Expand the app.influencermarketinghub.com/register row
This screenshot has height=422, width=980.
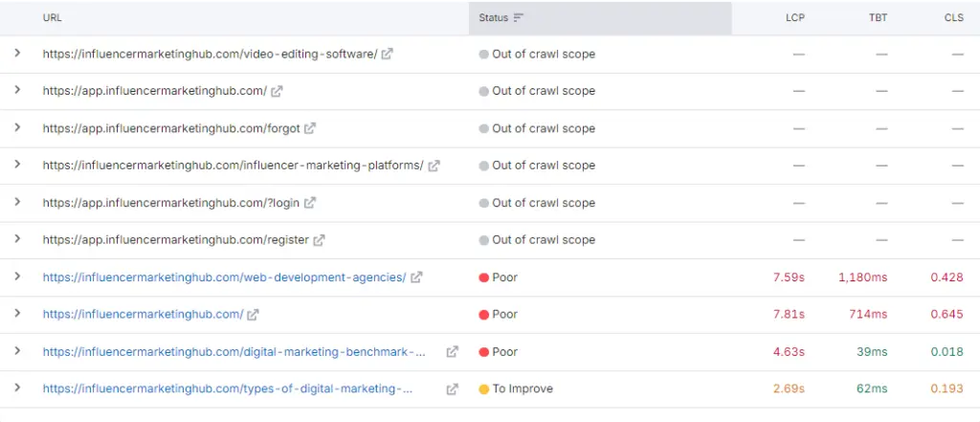point(17,240)
